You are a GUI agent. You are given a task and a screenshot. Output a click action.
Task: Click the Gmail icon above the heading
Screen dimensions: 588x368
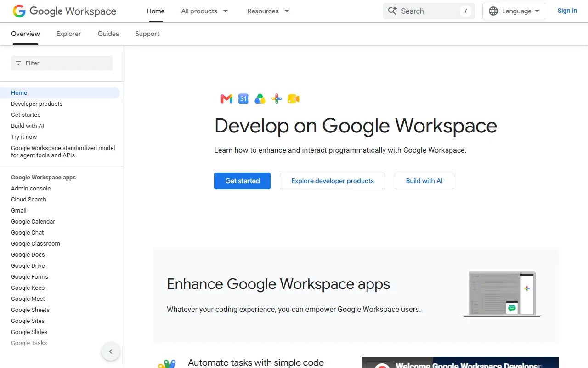coord(226,98)
